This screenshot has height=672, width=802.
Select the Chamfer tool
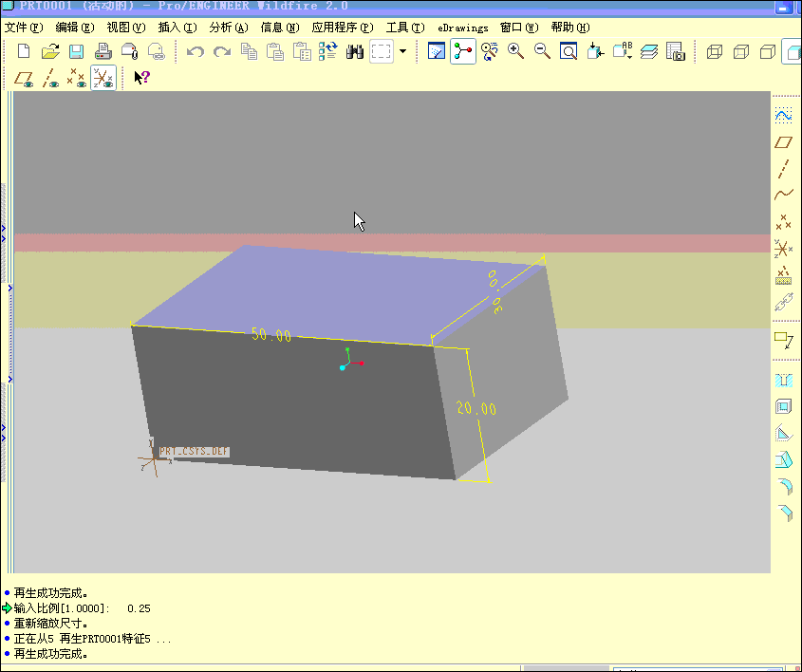click(x=784, y=513)
